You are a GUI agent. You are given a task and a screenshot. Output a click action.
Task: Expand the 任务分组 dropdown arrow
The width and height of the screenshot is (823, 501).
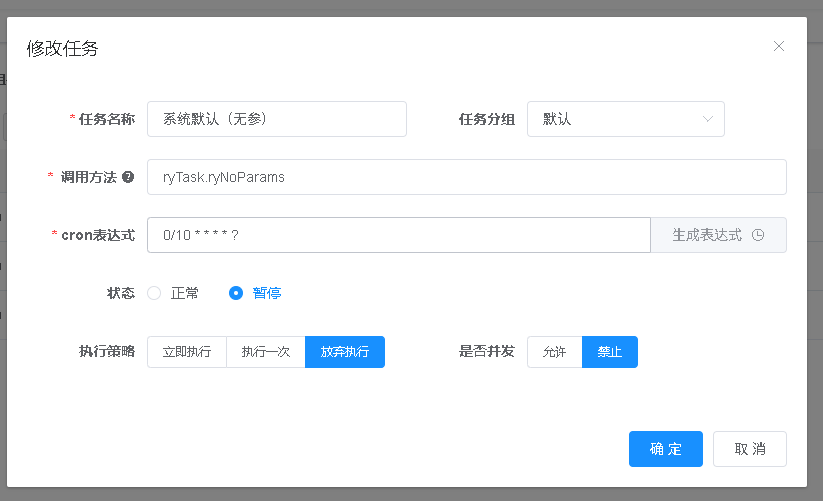coord(708,119)
